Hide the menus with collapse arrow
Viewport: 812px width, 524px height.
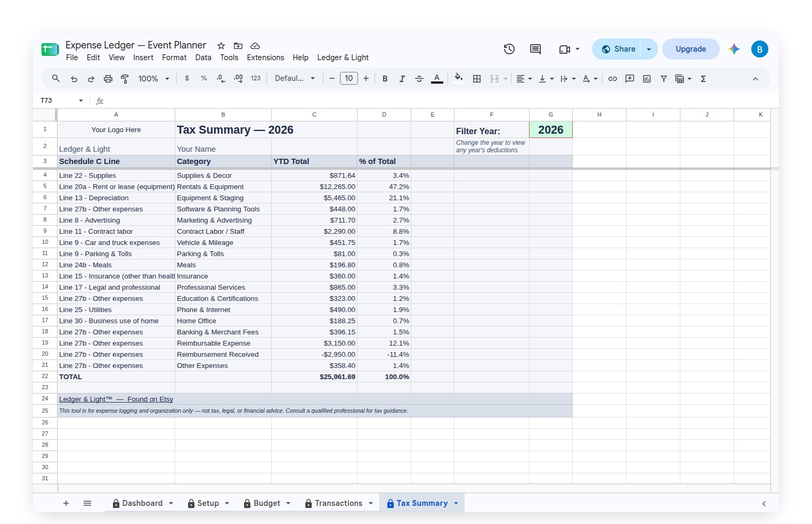tap(756, 79)
